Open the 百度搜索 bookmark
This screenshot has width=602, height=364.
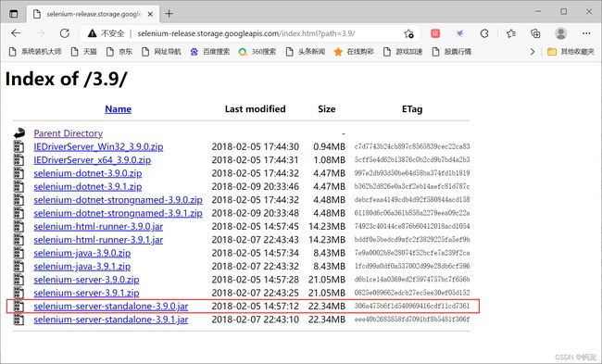[210, 52]
